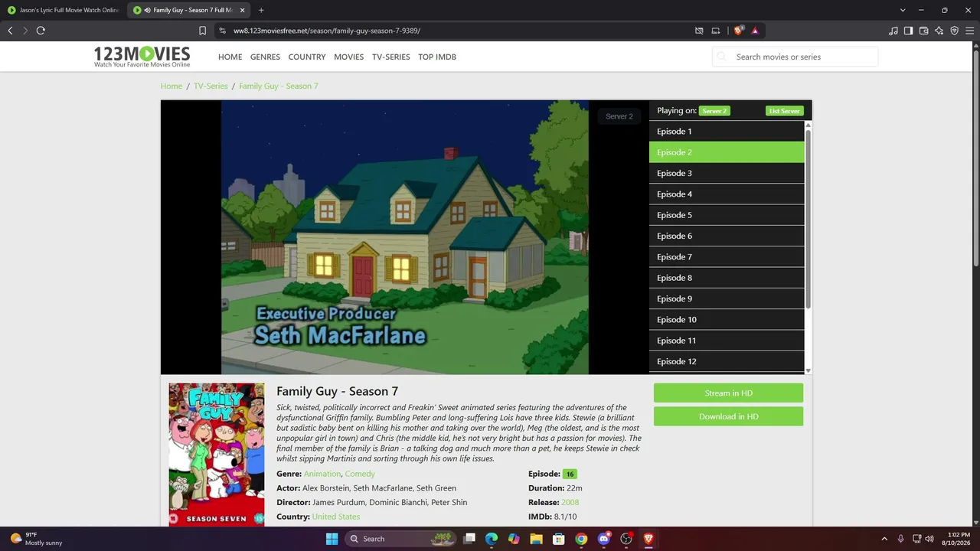Go to the TV-SERIES section
This screenshot has height=551, width=980.
(390, 57)
